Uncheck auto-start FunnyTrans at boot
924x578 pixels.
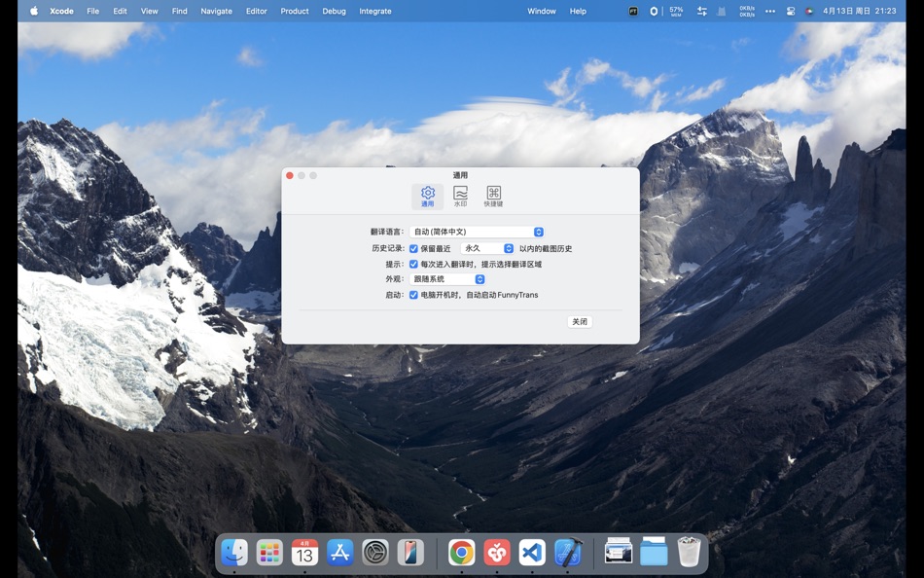tap(413, 294)
